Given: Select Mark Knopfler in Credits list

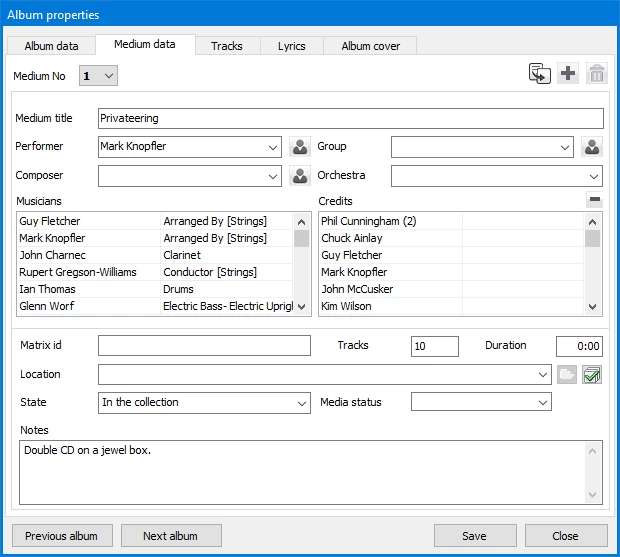Looking at the screenshot, I should tap(354, 272).
